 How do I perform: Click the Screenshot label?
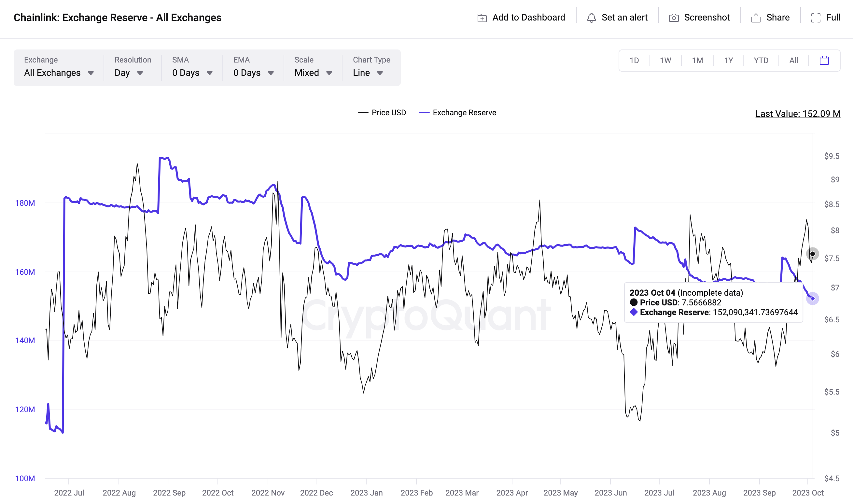706,17
